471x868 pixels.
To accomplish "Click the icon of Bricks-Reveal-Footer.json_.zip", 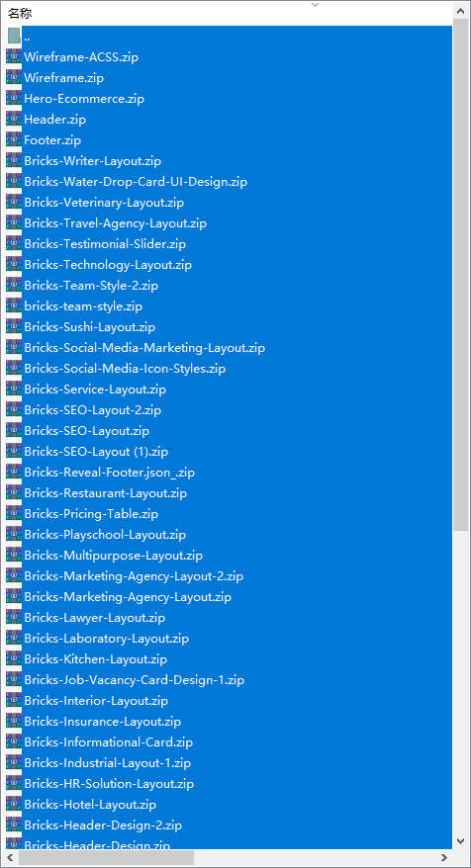I will (14, 473).
